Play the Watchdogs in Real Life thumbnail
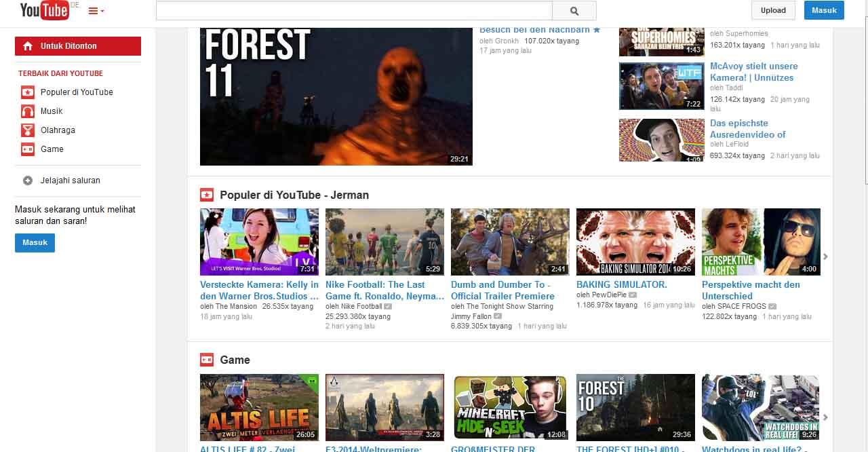Screen dimensions: 868x452 pos(761,407)
